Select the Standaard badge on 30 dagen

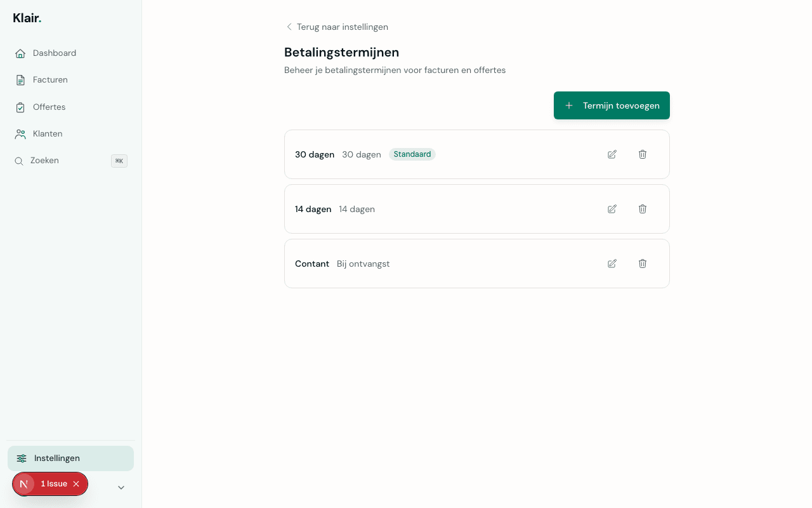(412, 154)
